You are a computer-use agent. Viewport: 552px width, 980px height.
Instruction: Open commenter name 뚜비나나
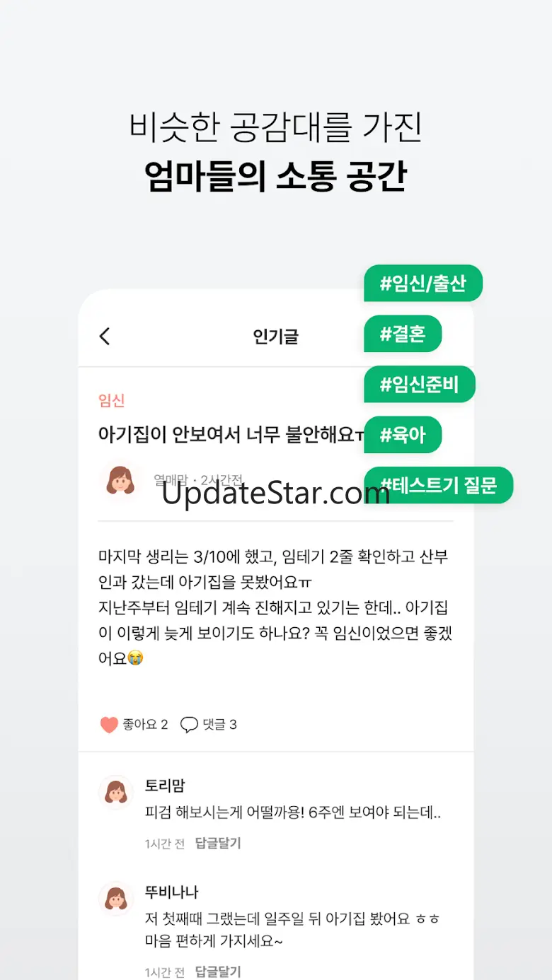172,892
